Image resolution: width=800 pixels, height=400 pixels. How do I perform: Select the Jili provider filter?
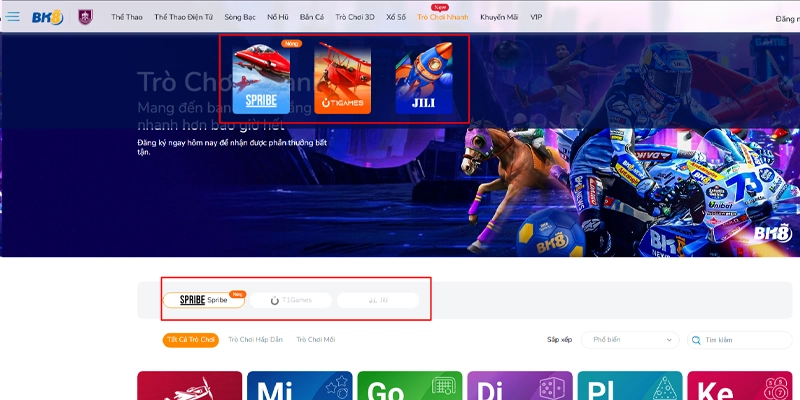[378, 300]
